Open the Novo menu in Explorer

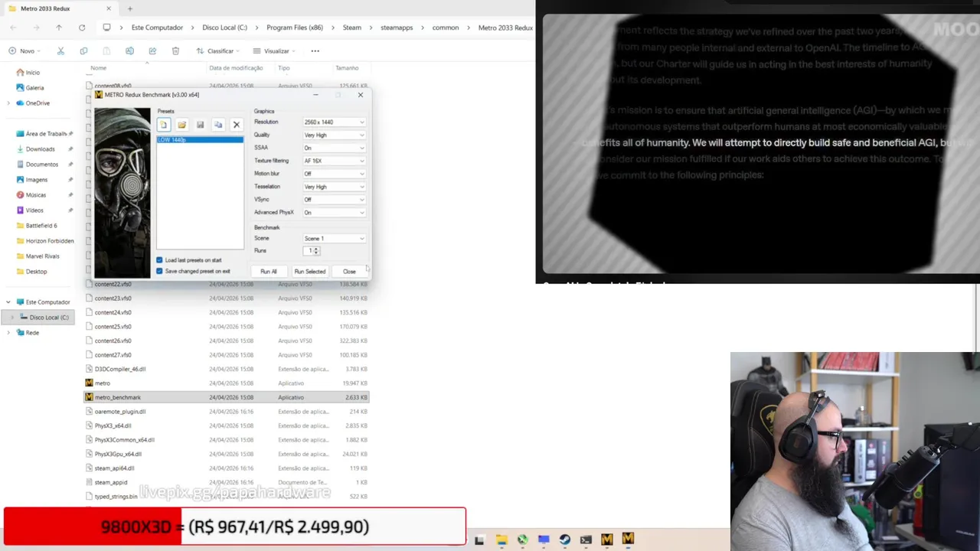25,51
